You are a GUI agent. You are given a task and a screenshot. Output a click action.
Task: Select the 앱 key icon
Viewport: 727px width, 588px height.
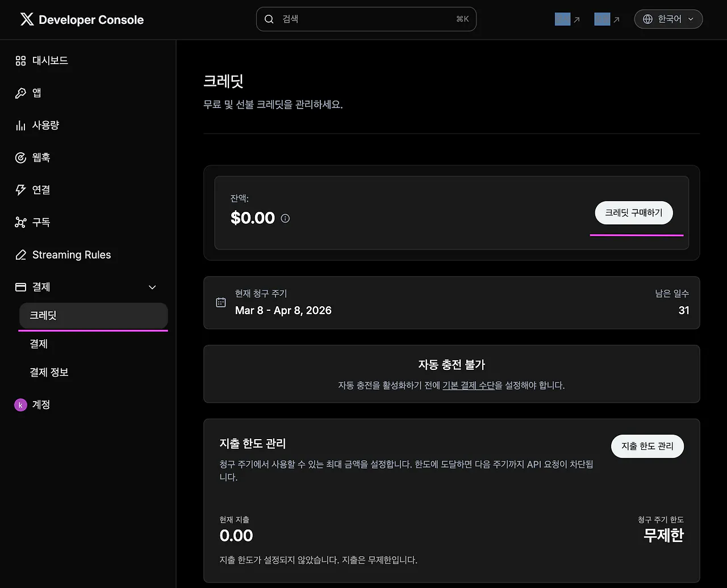20,93
